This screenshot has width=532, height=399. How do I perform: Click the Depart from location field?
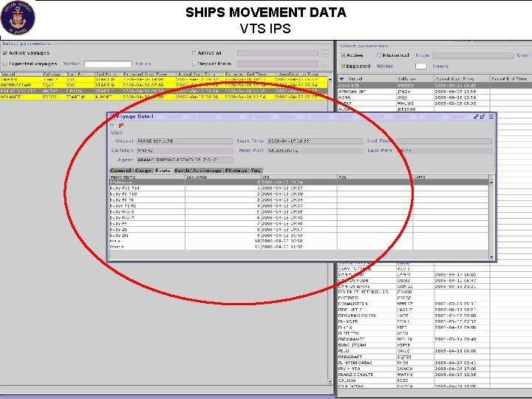(x=278, y=64)
